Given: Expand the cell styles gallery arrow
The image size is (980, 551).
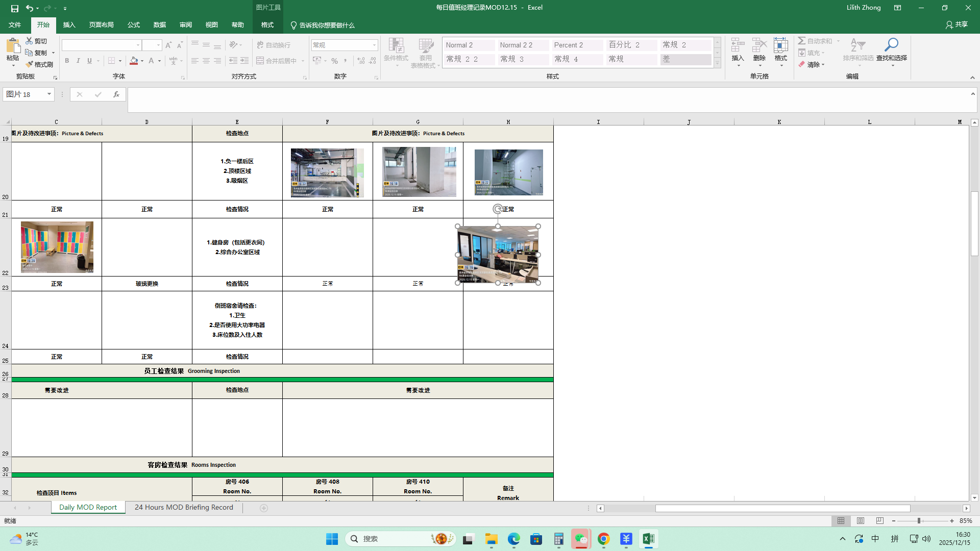Looking at the screenshot, I should point(717,63).
